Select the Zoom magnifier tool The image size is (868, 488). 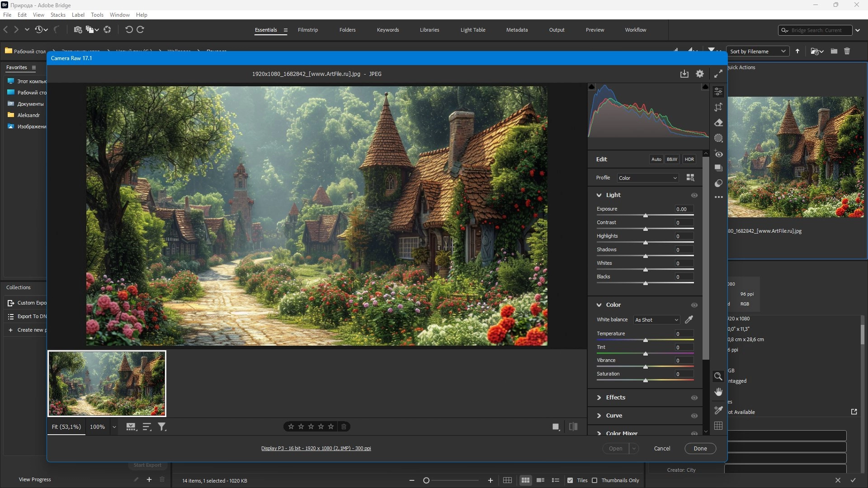tap(718, 376)
